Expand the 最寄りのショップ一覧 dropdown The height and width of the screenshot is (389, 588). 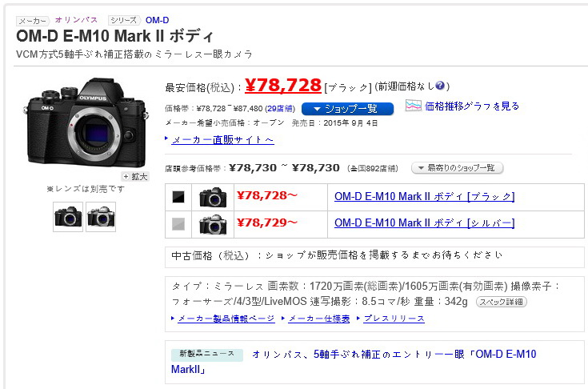pos(457,168)
